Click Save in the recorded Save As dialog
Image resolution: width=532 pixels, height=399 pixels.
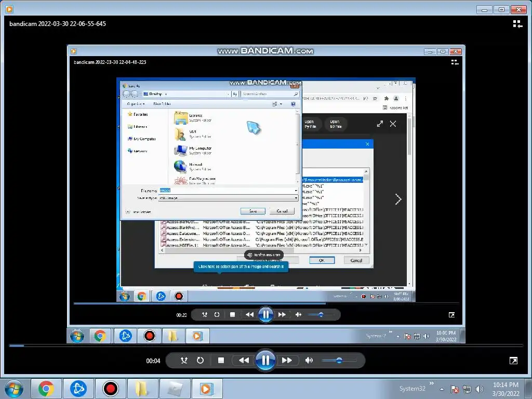[253, 211]
